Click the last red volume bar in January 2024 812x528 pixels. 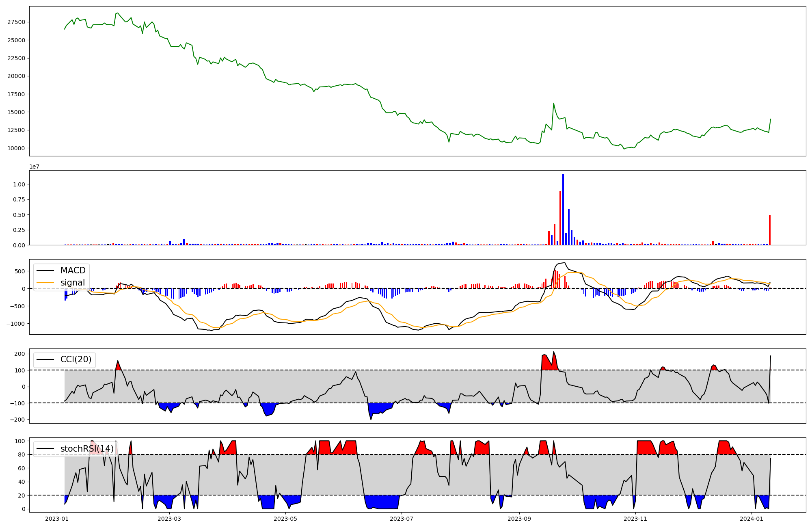(x=769, y=230)
